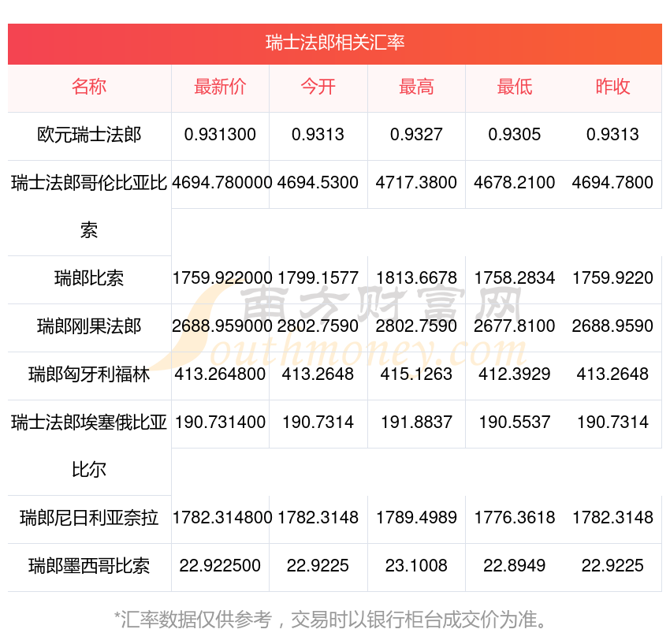Image resolution: width=670 pixels, height=644 pixels.
Task: Select the 2688.959000 latest price cell
Action: [221, 326]
